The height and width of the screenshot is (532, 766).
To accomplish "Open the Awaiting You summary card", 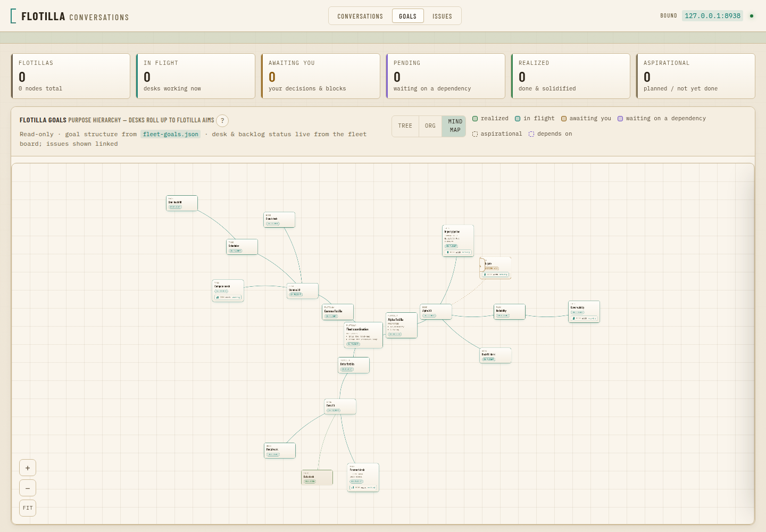I will [321, 76].
